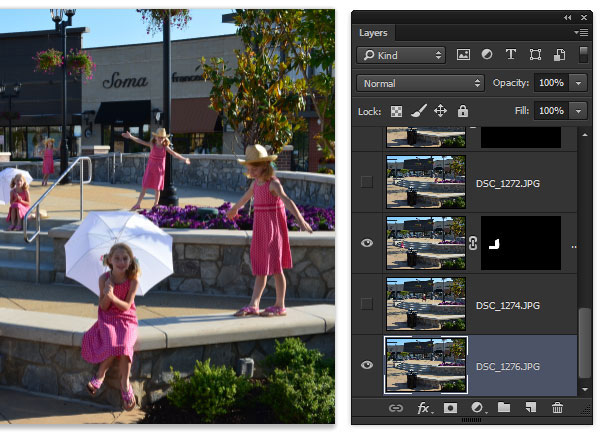Filter layers by pixel layer icon

pos(463,55)
